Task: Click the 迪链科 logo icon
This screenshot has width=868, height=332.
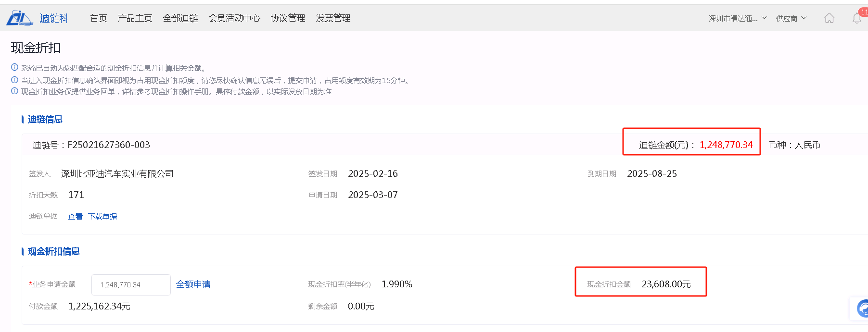Action: pyautogui.click(x=19, y=18)
